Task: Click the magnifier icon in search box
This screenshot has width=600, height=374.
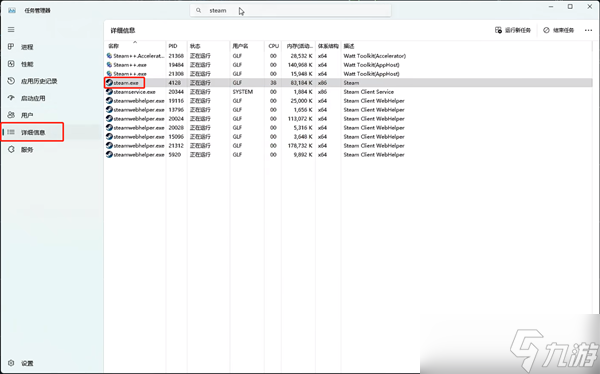Action: pyautogui.click(x=198, y=10)
